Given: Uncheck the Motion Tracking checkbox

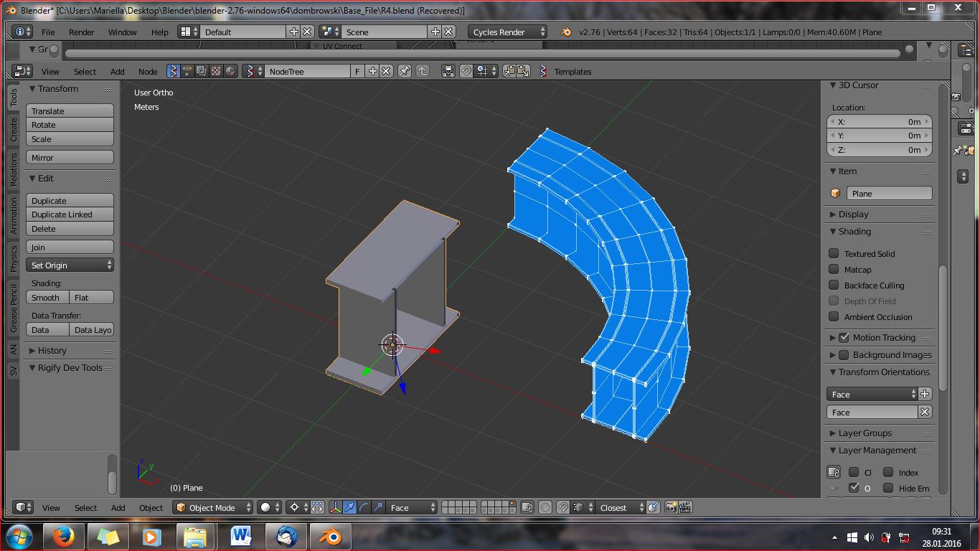Looking at the screenshot, I should pyautogui.click(x=844, y=337).
